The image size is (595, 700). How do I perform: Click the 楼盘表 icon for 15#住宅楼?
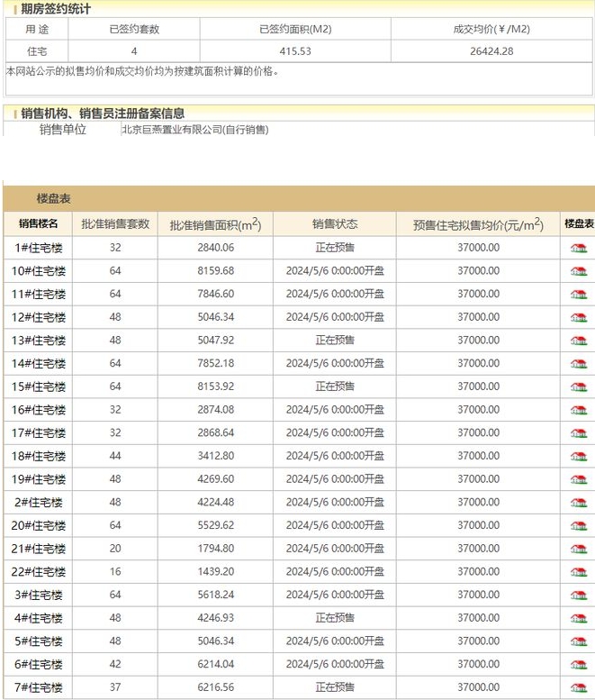click(x=578, y=386)
